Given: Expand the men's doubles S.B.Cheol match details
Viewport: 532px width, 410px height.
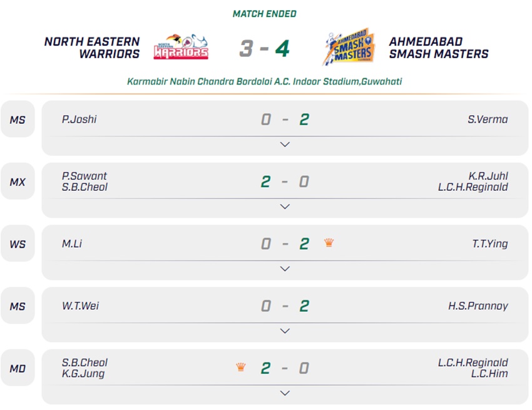Looking at the screenshot, I should (x=285, y=393).
